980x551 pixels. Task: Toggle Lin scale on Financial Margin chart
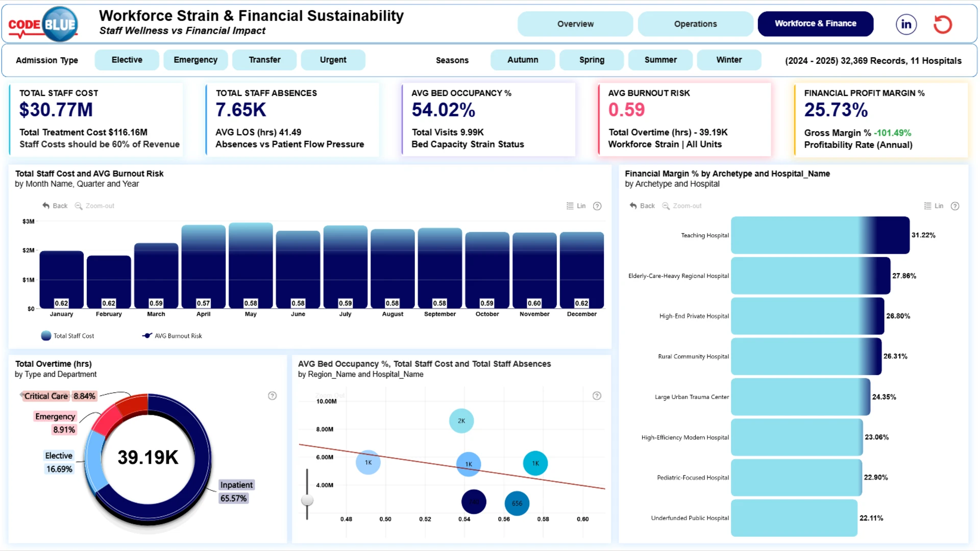[934, 206]
